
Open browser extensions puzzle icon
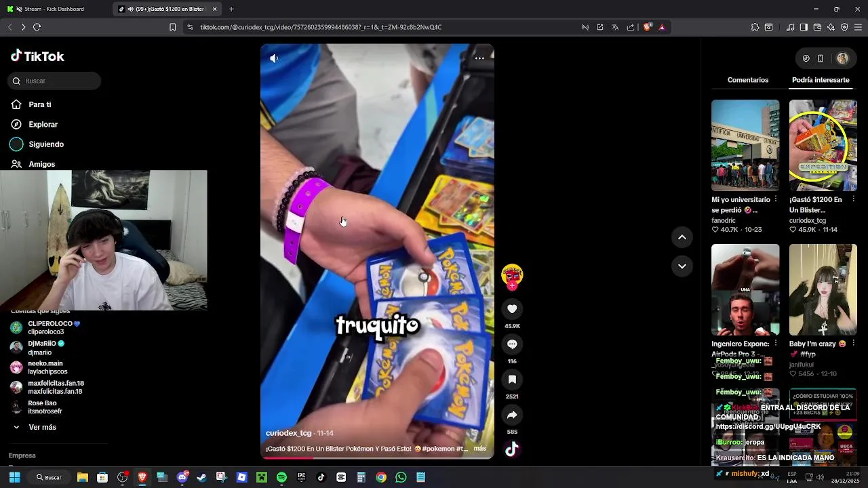[755, 27]
